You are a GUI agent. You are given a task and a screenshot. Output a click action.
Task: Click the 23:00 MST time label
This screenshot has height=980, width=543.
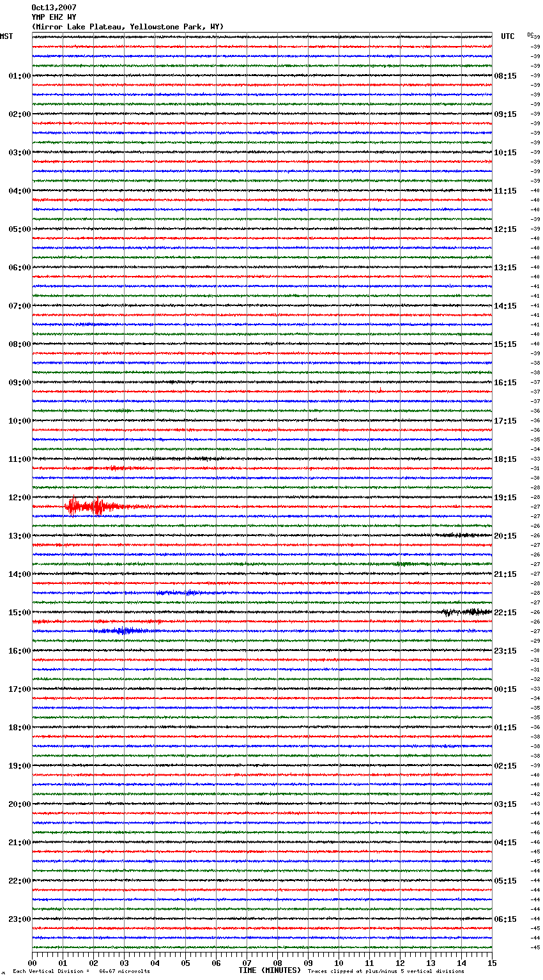(20, 919)
